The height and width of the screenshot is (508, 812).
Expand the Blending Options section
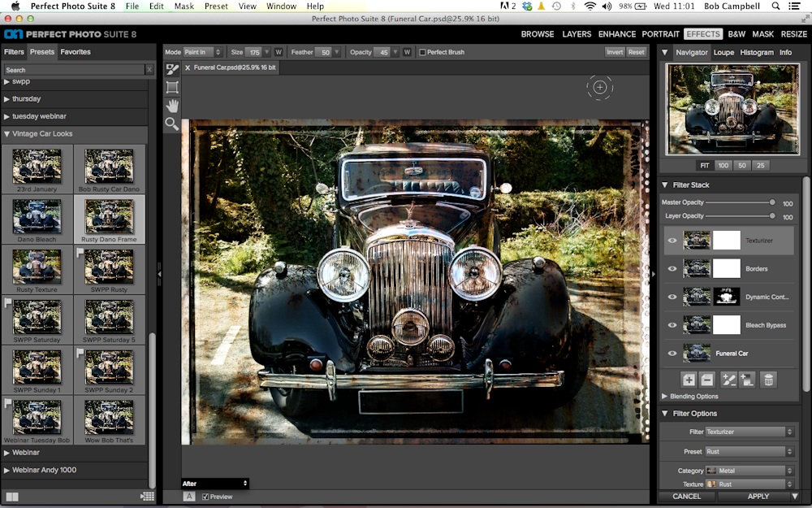pos(664,397)
